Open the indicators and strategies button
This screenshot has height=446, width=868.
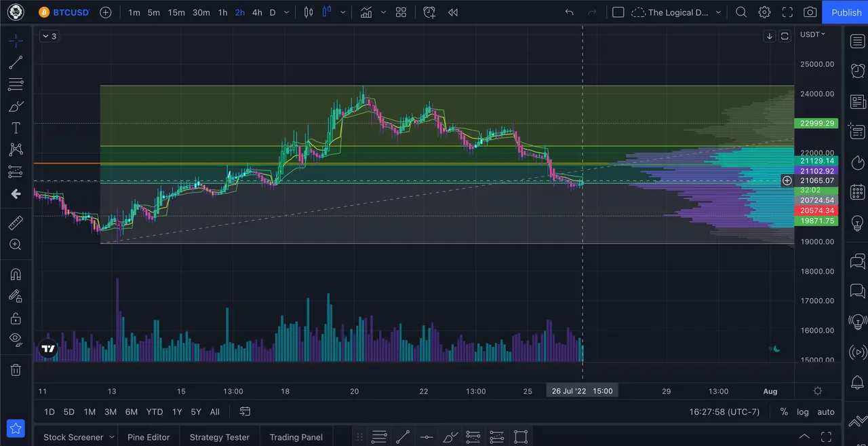[x=366, y=12]
